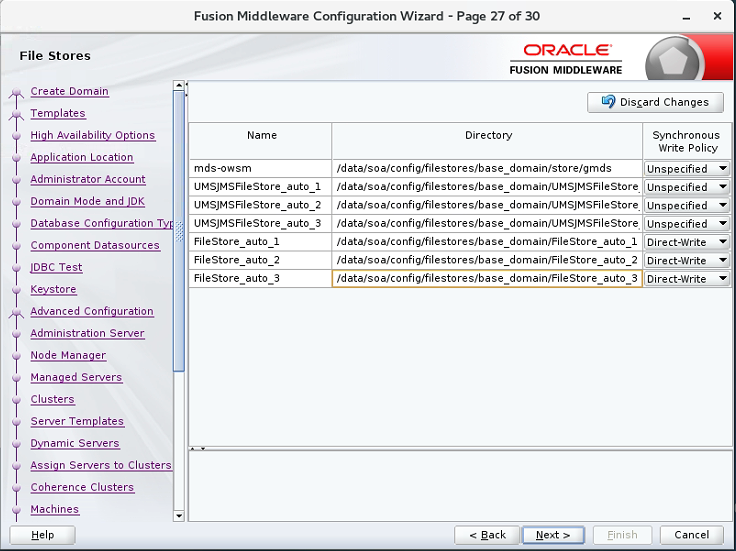Click the Name column header

pos(261,141)
